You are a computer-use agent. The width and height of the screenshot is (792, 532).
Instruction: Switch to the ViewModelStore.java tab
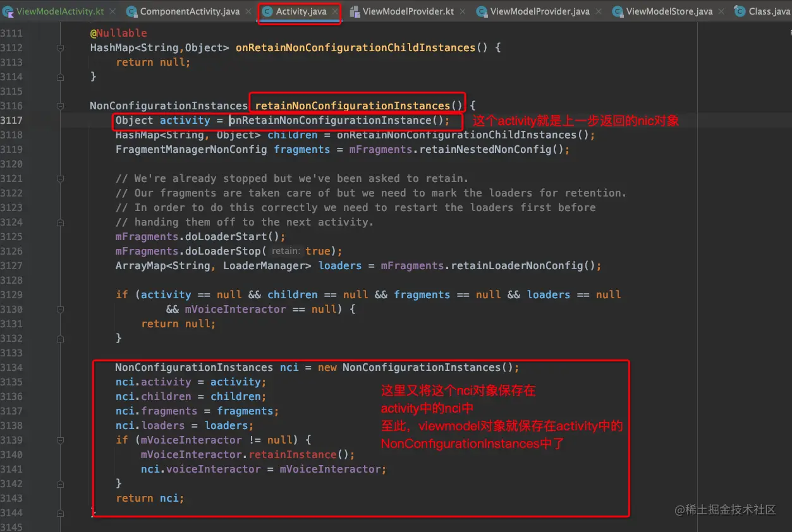(669, 11)
